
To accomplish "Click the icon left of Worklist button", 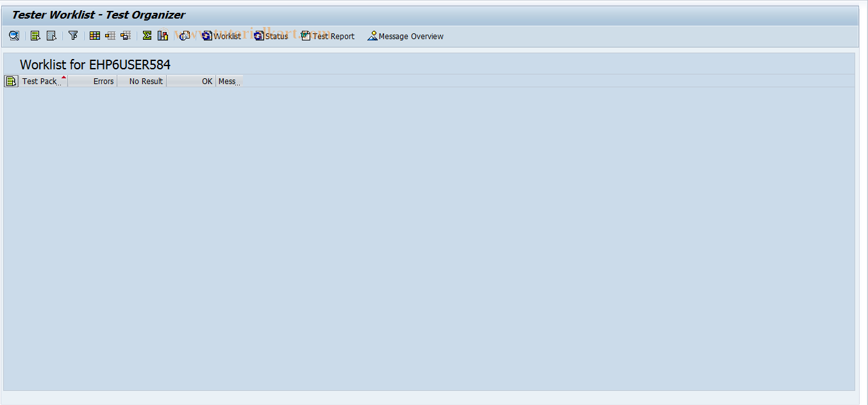I will tap(185, 36).
